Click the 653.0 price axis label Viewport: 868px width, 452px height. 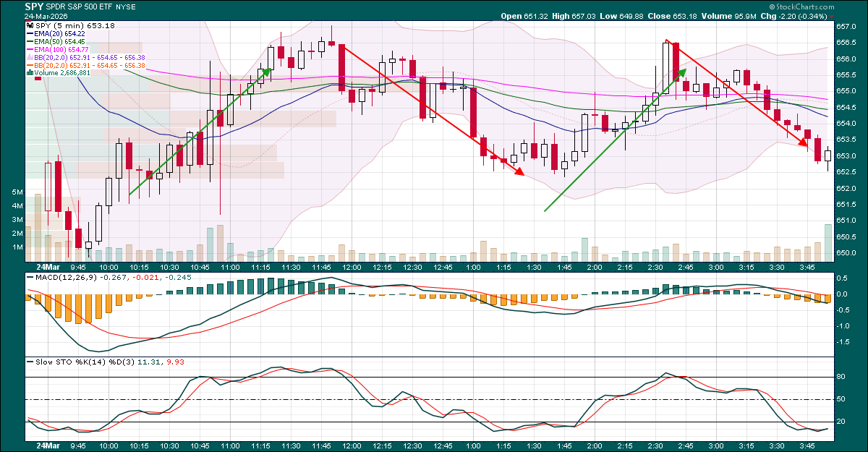846,156
